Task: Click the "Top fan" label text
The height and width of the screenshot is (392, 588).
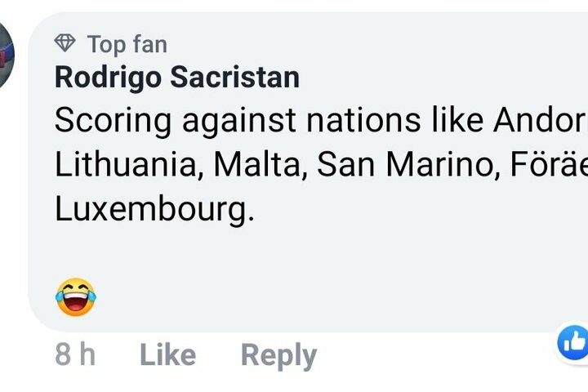Action: 127,43
